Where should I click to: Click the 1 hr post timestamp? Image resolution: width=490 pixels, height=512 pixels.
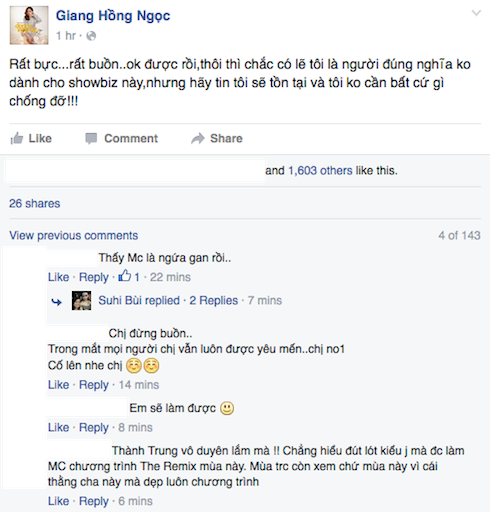(66, 36)
